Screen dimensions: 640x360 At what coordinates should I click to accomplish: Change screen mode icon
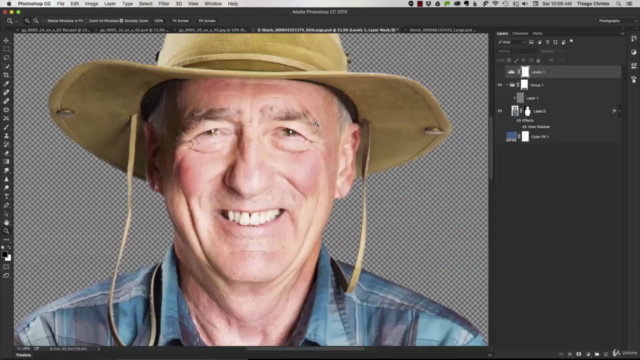coord(6,276)
